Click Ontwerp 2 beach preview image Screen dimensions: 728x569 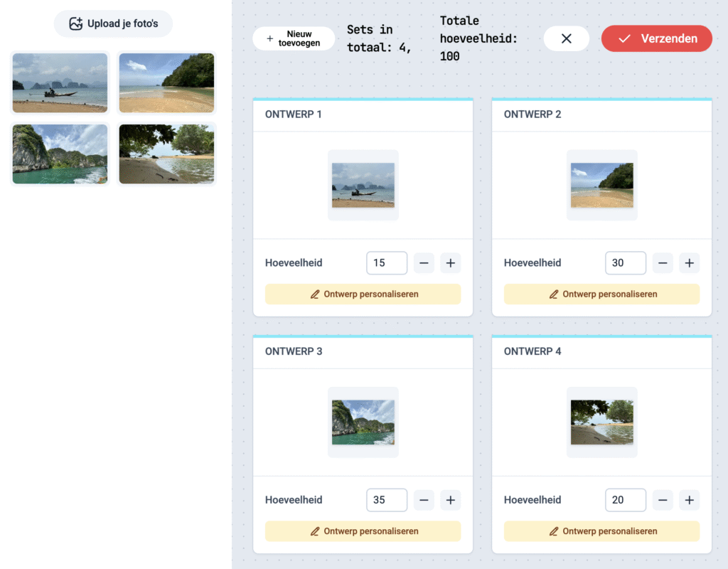pos(601,185)
